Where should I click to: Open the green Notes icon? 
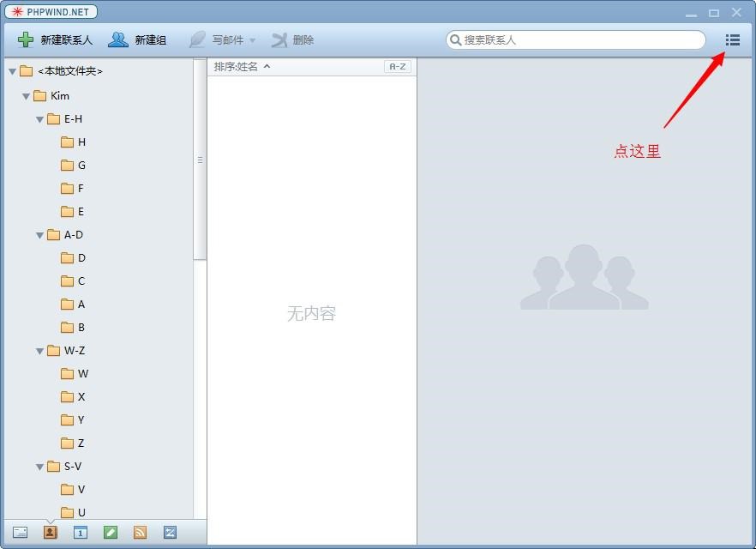(110, 532)
